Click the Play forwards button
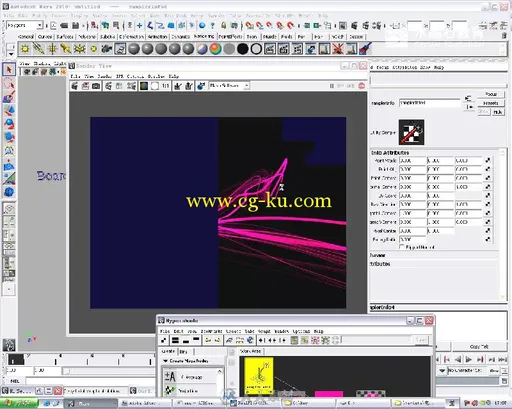 click(x=469, y=359)
